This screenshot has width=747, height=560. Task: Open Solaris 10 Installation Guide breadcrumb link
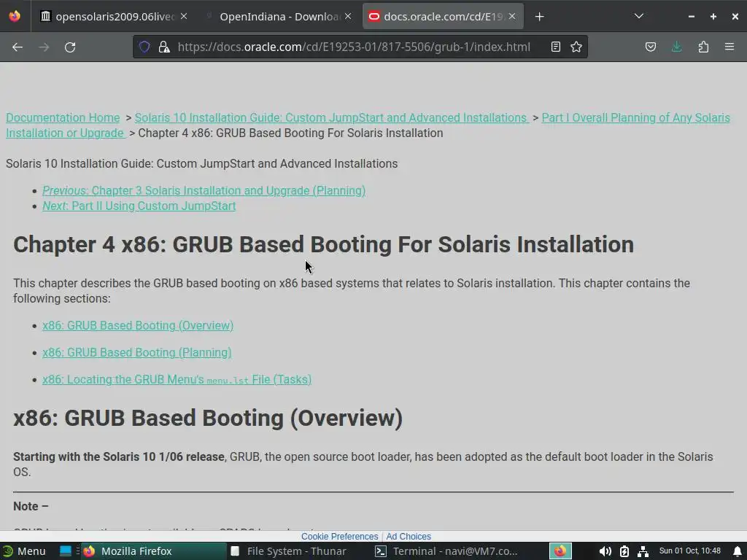coord(332,117)
